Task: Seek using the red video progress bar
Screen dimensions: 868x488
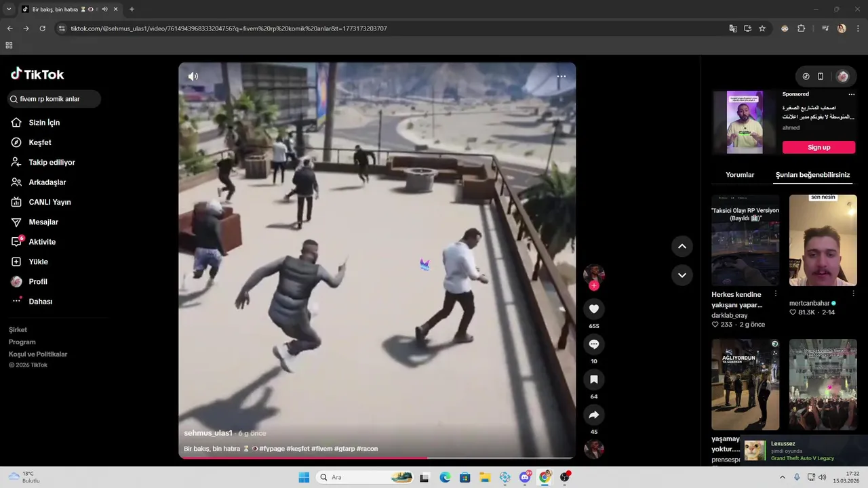Action: tap(377, 458)
